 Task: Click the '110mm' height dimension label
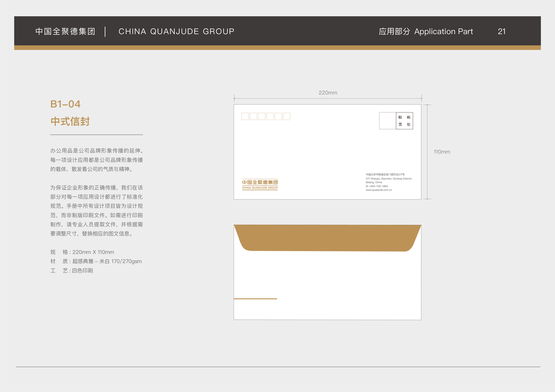pyautogui.click(x=442, y=152)
